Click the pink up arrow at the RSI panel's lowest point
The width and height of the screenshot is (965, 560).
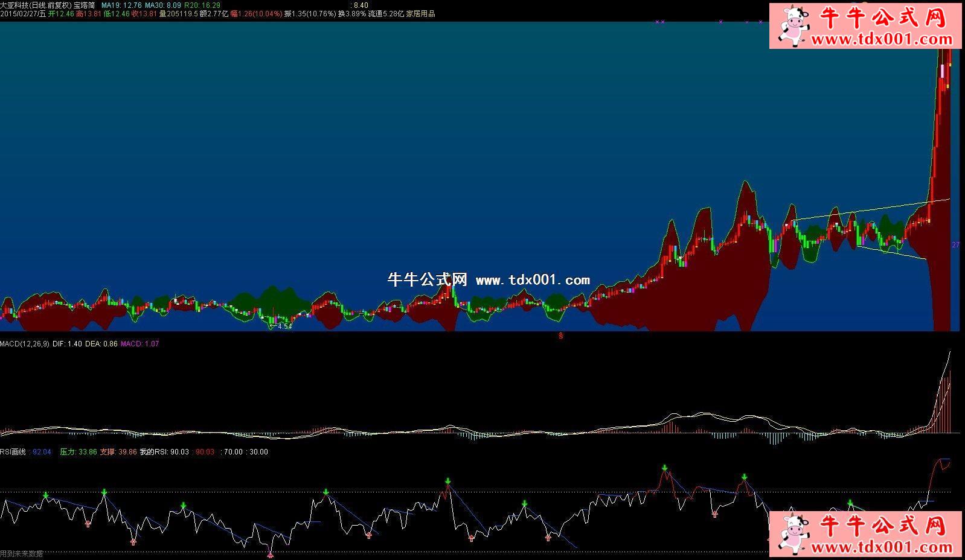coord(270,554)
